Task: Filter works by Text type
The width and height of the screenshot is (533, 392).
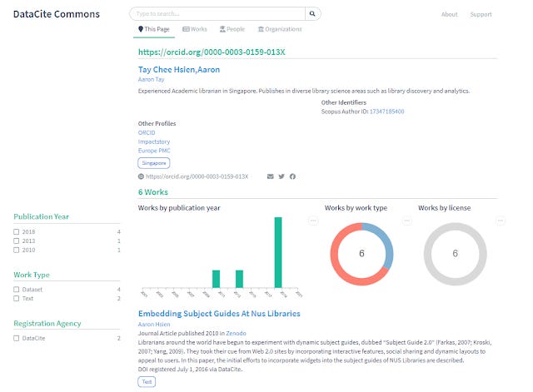Action: coord(17,299)
